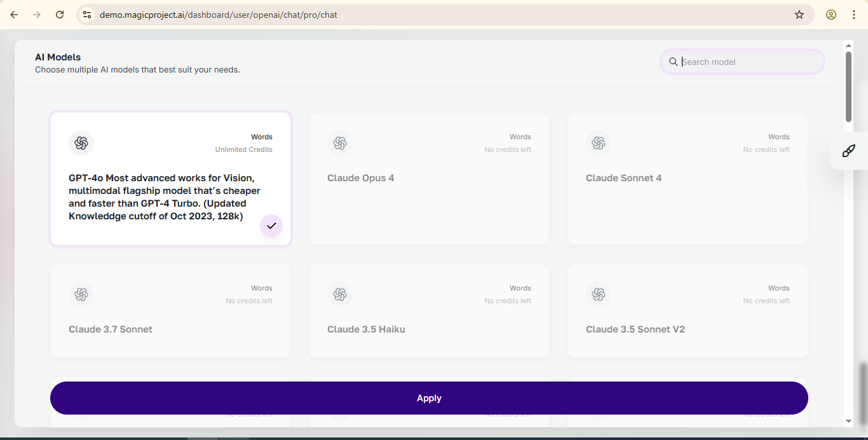Click 'Words' label on Claude 3.5 Haiku card
868x440 pixels.
coord(520,288)
